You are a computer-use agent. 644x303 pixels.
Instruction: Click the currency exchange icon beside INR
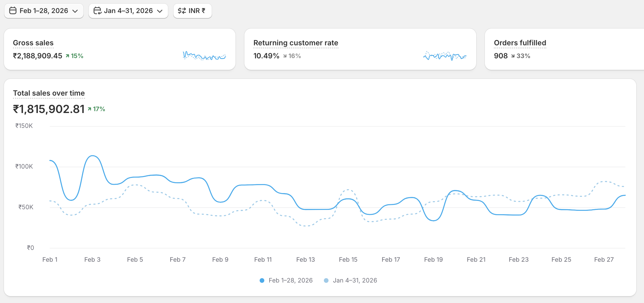pyautogui.click(x=182, y=11)
